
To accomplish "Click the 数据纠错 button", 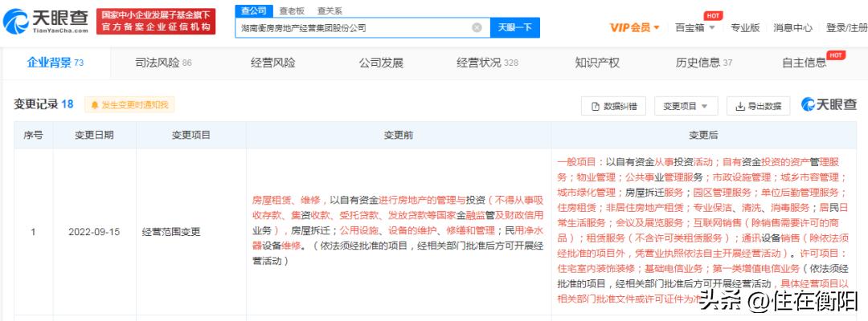I will (x=613, y=106).
